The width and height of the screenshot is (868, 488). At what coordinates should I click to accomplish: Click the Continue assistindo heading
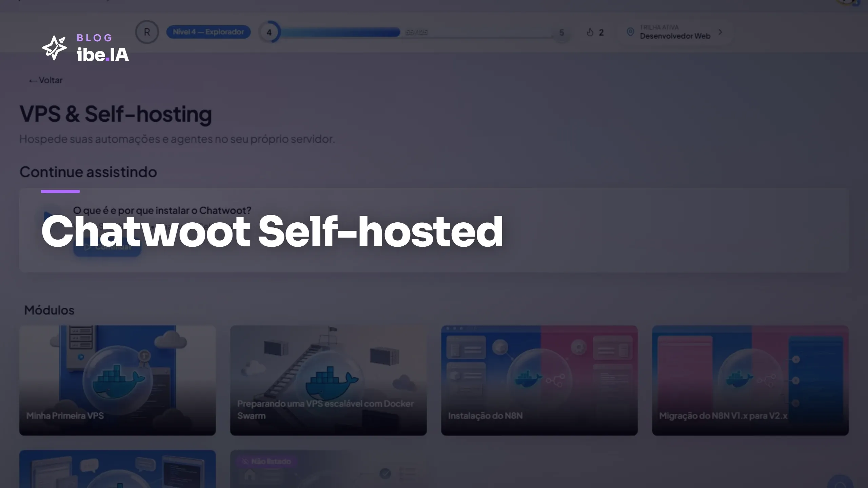(88, 172)
